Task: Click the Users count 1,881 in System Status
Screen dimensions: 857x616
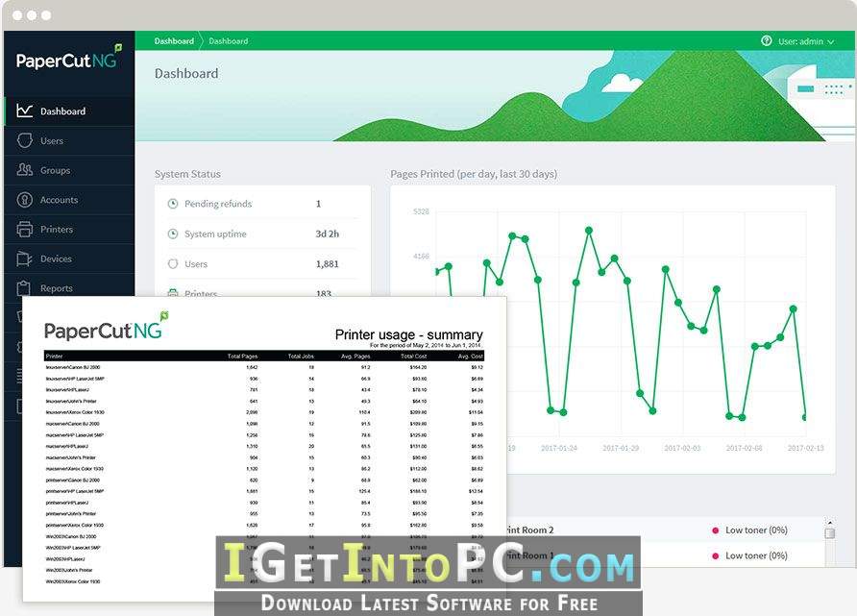Action: [328, 264]
